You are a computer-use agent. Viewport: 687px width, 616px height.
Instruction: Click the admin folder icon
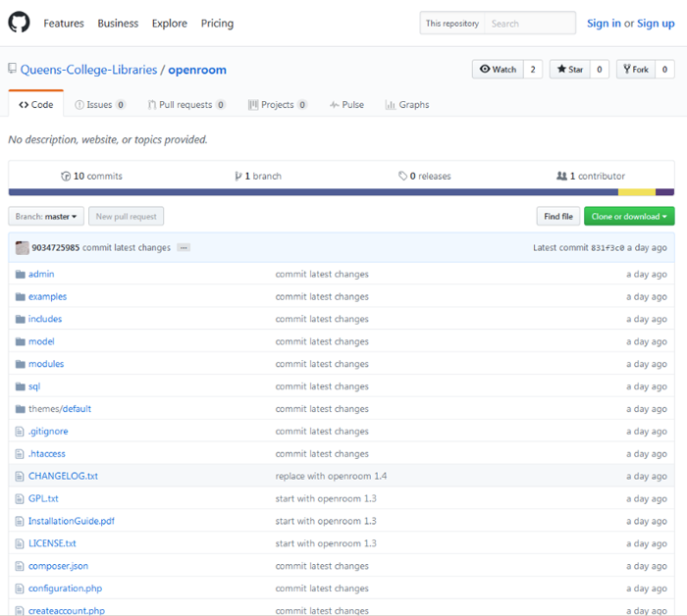(x=21, y=274)
